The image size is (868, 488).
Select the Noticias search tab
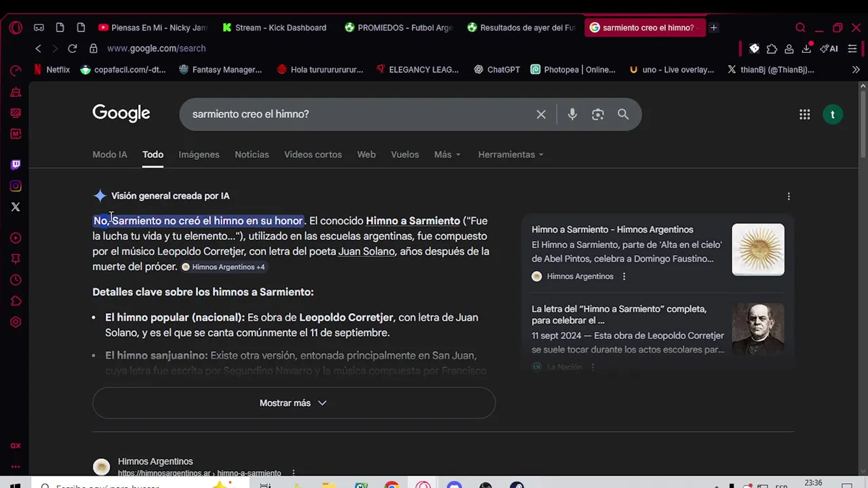click(252, 155)
